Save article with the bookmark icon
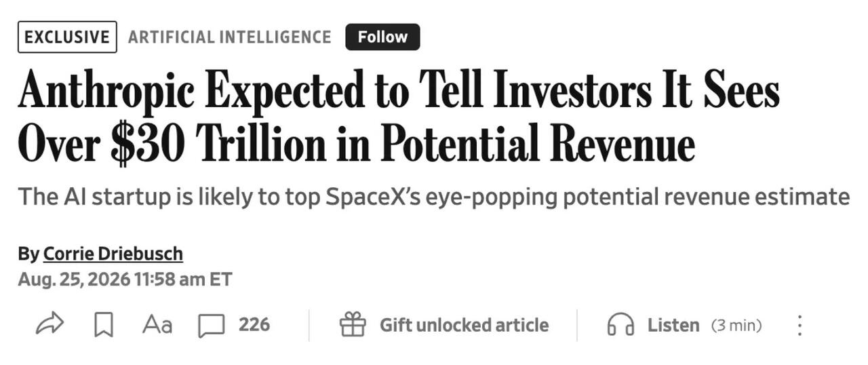Viewport: 868px width, 365px height. 103,325
